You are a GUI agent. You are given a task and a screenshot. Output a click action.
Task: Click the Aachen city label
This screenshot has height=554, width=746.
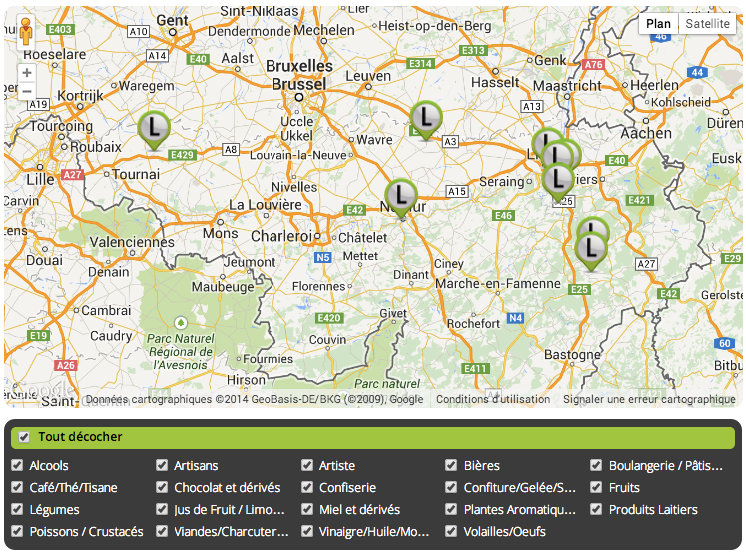(x=646, y=133)
